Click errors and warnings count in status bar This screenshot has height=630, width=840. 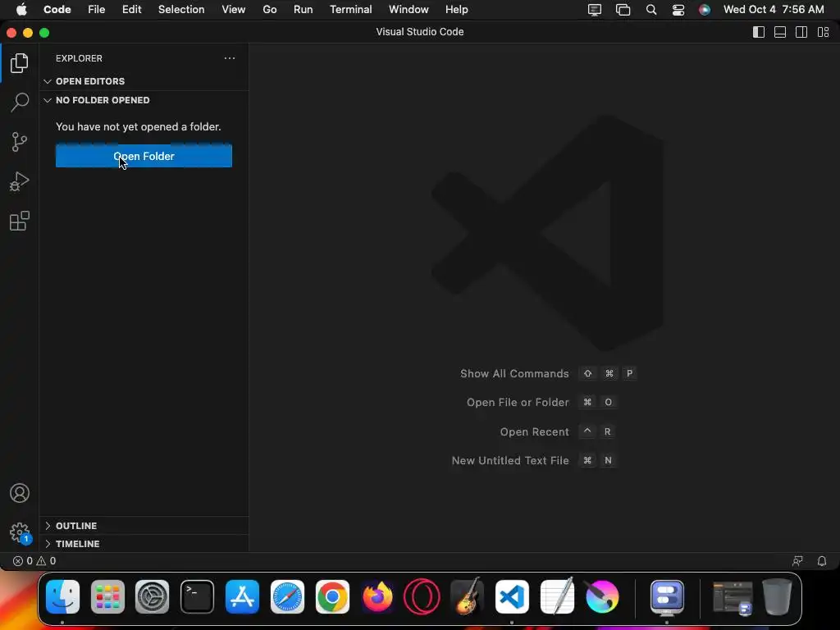[x=34, y=561]
